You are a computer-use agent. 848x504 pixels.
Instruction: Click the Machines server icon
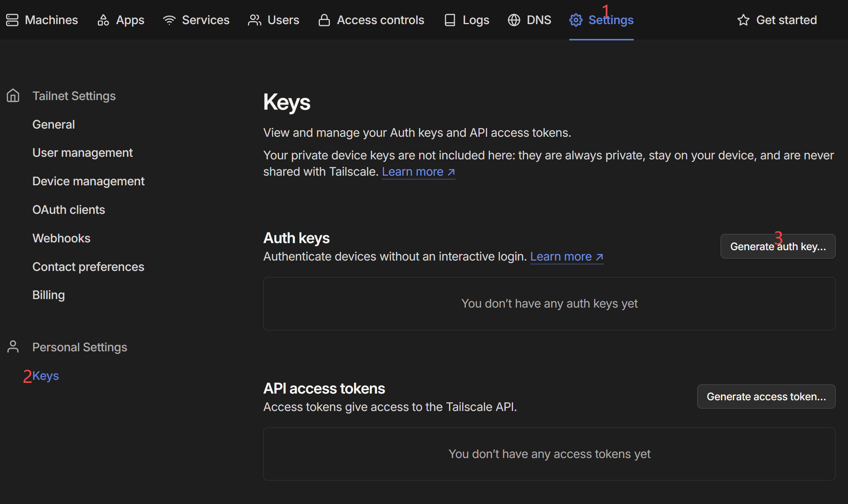[12, 20]
